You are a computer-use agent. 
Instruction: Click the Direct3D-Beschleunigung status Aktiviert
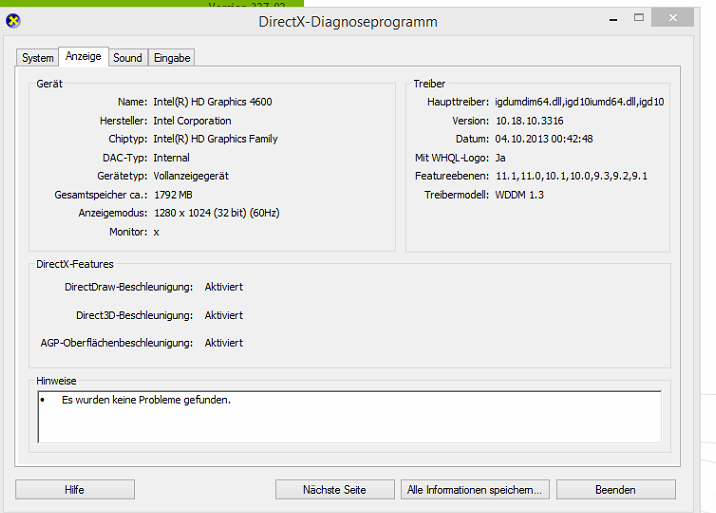(224, 315)
